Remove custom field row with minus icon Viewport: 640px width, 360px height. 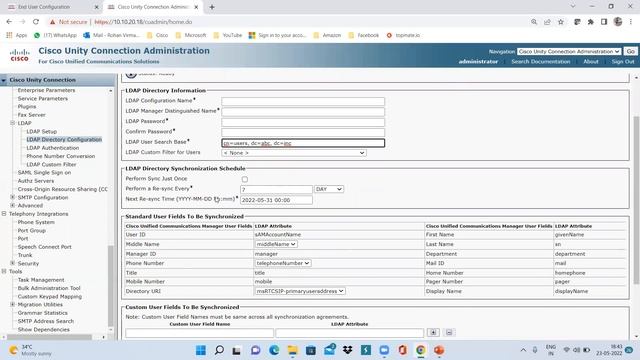pyautogui.click(x=449, y=333)
